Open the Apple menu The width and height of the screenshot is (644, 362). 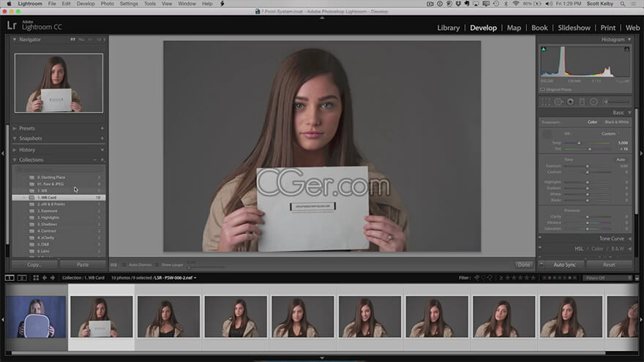9,4
